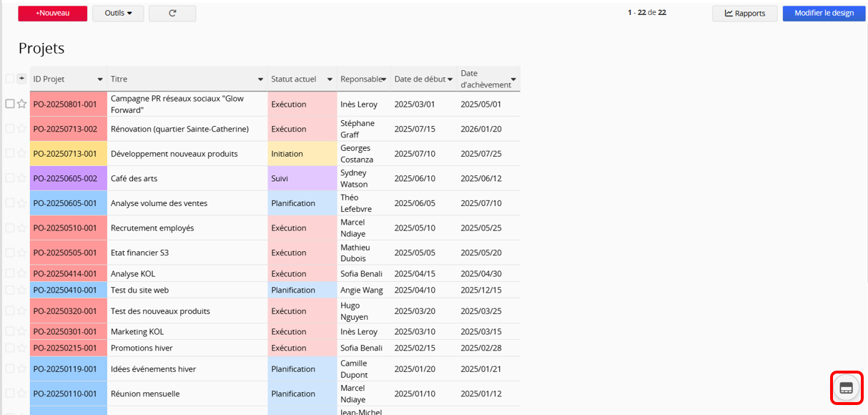Star the Rénovation project row
Viewport: 868px width, 415px height.
tap(21, 129)
